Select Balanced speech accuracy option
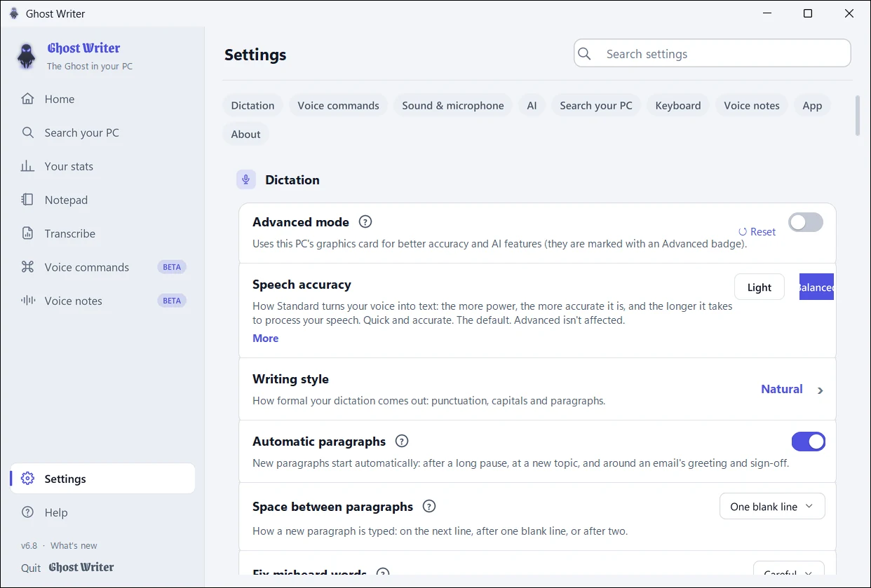 (816, 287)
